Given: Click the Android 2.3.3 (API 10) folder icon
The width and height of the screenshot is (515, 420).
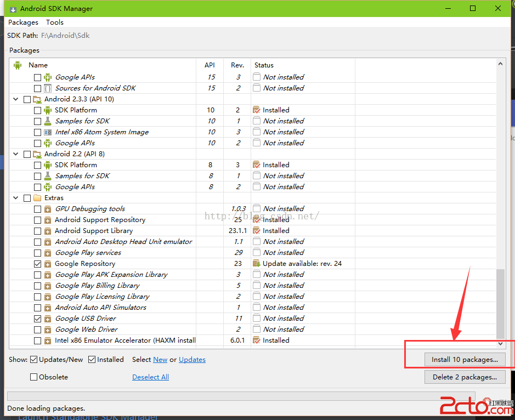Looking at the screenshot, I should [37, 99].
